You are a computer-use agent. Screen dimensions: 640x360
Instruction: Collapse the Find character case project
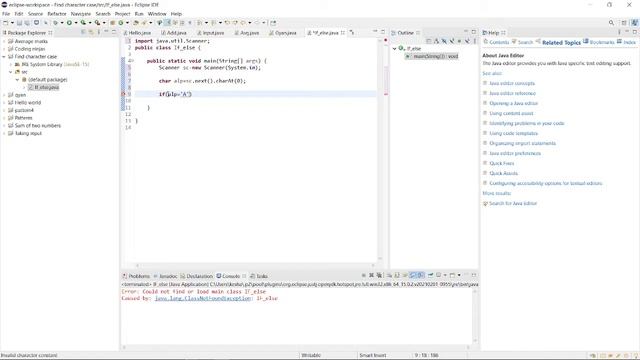click(x=4, y=57)
